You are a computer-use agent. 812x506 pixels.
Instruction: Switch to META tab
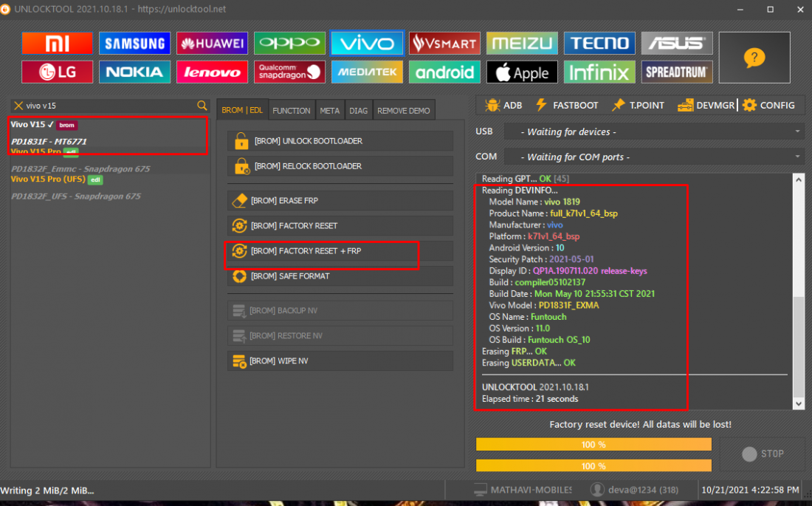pos(329,111)
